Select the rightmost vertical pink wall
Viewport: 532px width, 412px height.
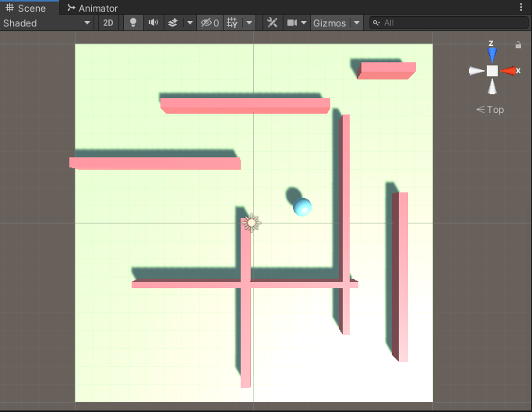pyautogui.click(x=400, y=277)
